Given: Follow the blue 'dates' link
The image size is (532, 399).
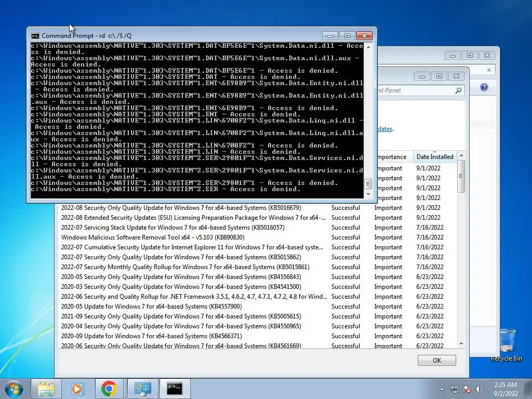Looking at the screenshot, I should coord(385,129).
